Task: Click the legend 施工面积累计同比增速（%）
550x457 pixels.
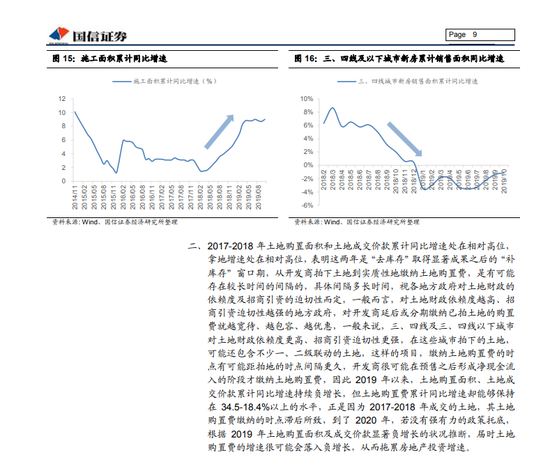Action: [165, 81]
